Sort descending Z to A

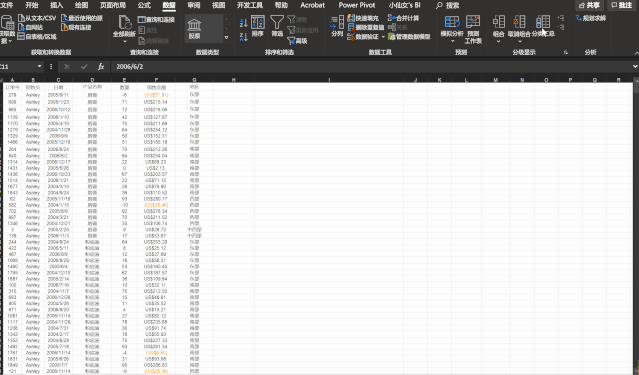tap(244, 37)
